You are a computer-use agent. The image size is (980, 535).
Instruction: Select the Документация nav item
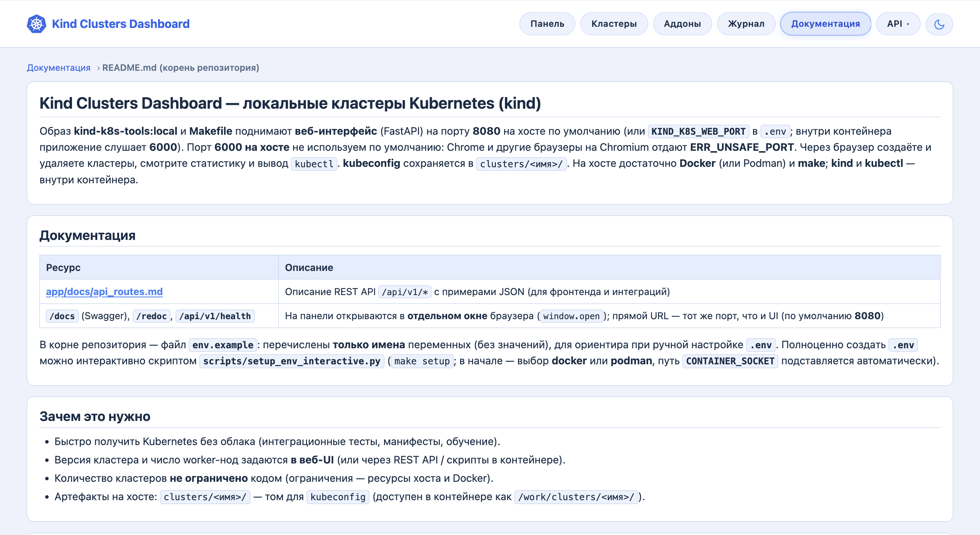[x=826, y=24]
